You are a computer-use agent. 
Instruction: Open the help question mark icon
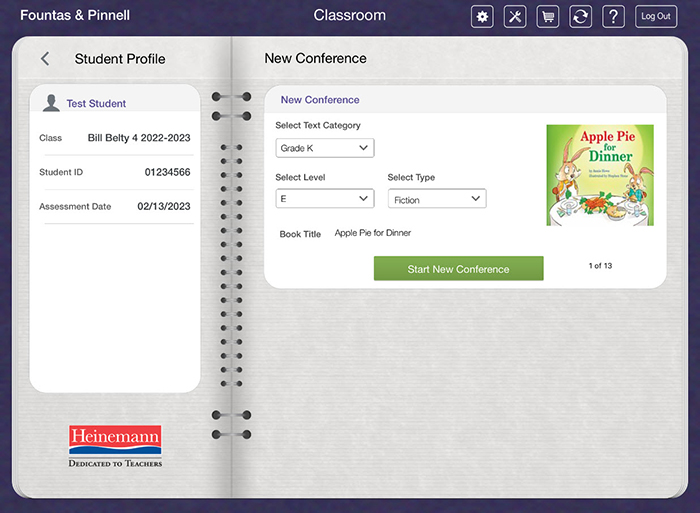(614, 16)
